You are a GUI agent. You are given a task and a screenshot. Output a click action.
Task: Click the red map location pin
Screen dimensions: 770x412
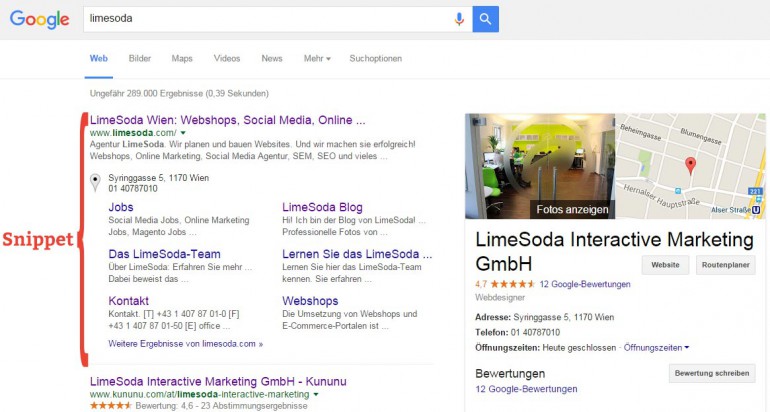689,165
